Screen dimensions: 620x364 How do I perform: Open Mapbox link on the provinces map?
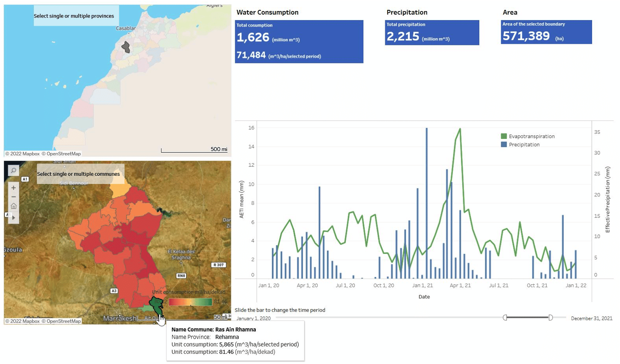tap(22, 154)
